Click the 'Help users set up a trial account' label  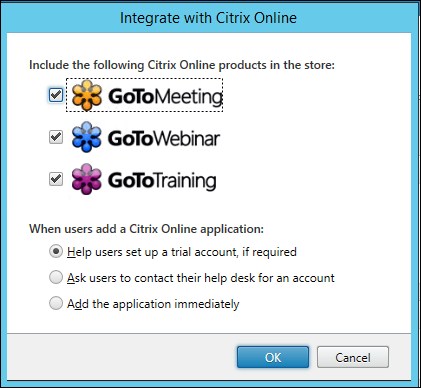[182, 252]
